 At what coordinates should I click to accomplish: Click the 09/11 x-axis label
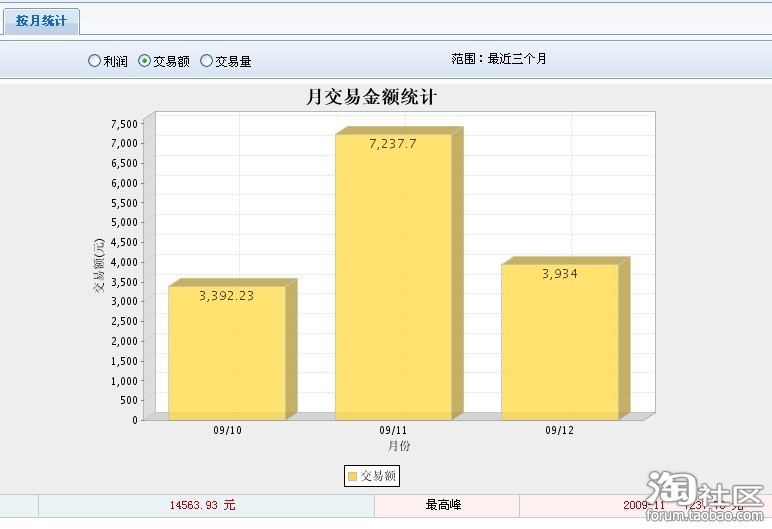[x=393, y=430]
